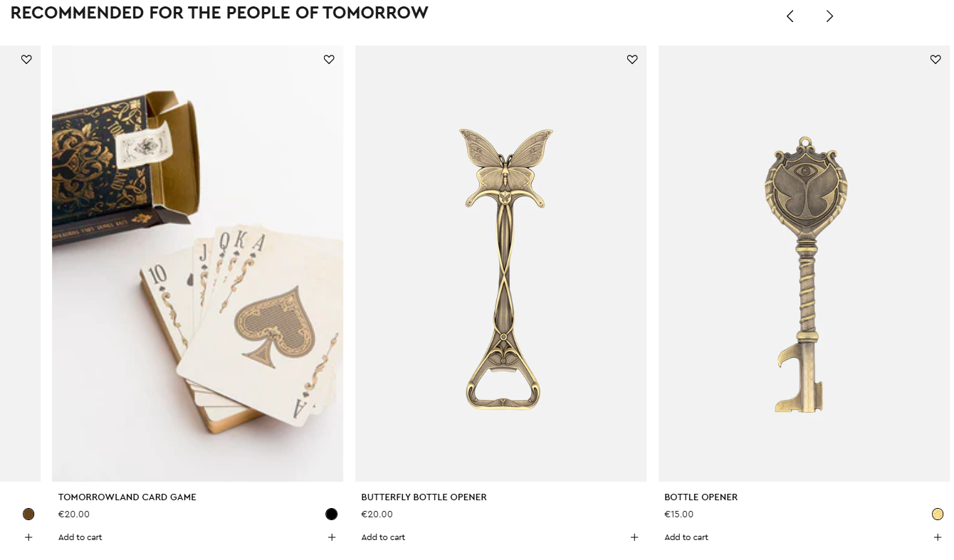Viewport: 954px width, 560px height.
Task: Toggle heart on the partially visible leftmost product
Action: 26,60
